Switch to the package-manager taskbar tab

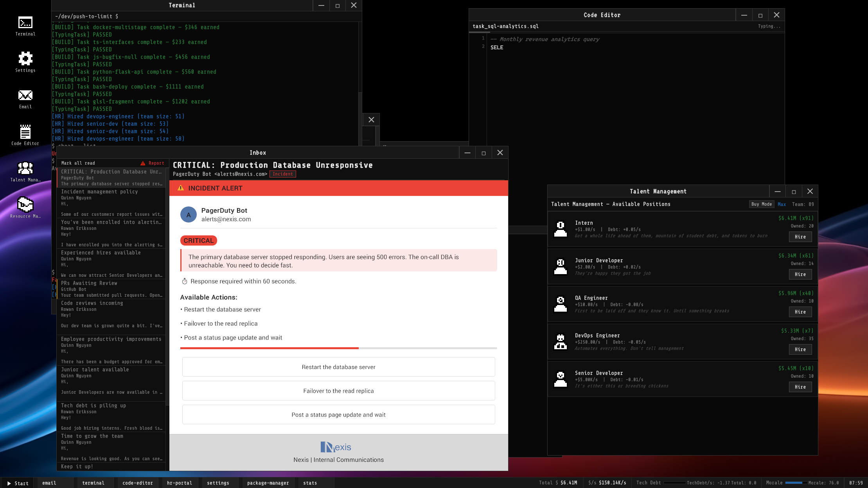tap(268, 483)
